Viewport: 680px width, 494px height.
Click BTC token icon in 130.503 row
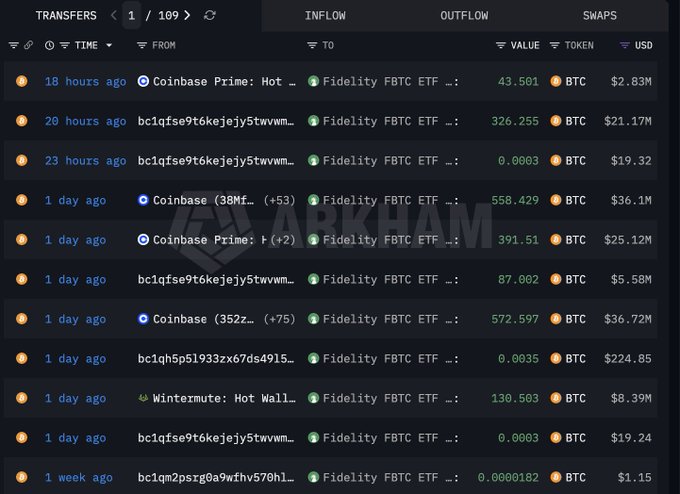coord(556,398)
